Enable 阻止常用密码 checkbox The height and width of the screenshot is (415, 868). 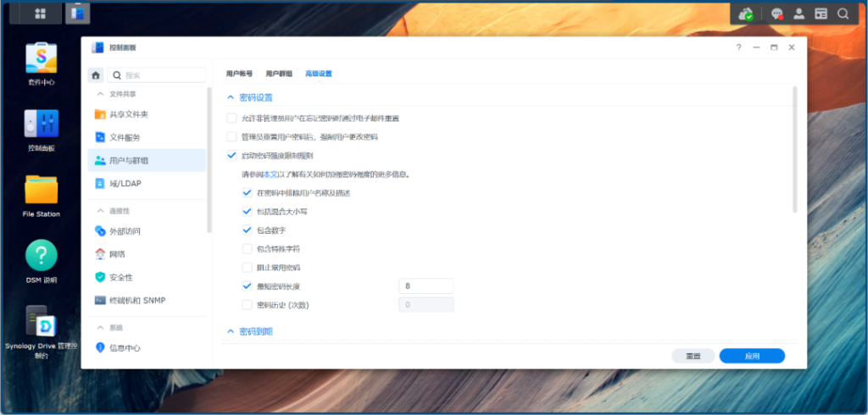point(247,268)
